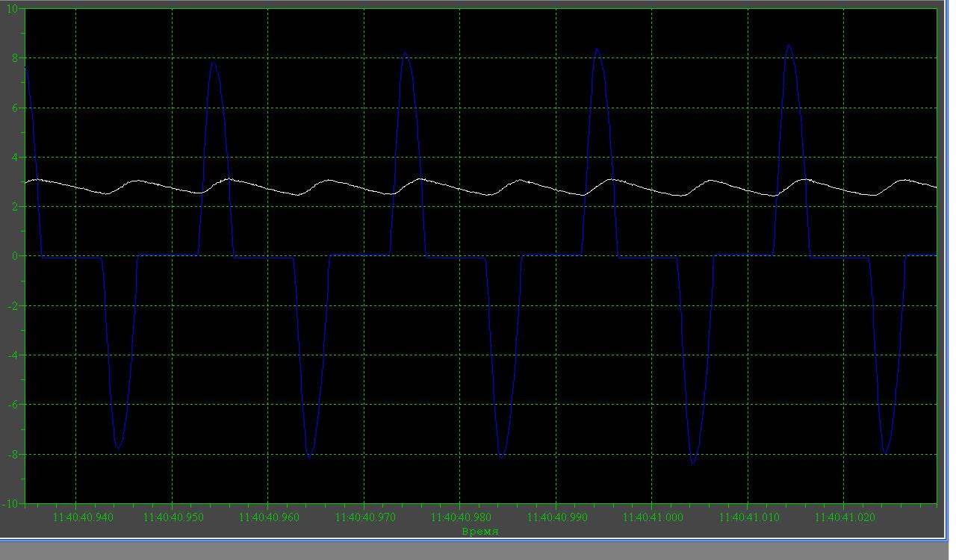The width and height of the screenshot is (956, 560).
Task: Click the blue positive peak above 11:40:40.970
Action: (x=405, y=53)
